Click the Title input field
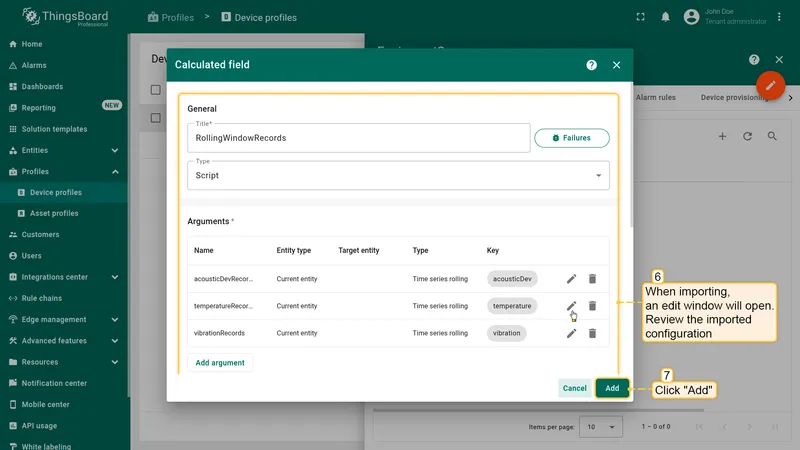This screenshot has width=800, height=450. coord(358,138)
